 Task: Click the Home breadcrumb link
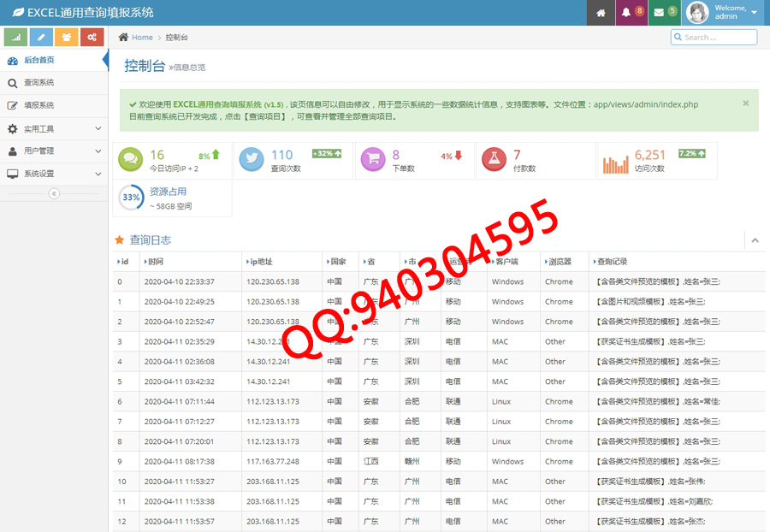tap(142, 38)
